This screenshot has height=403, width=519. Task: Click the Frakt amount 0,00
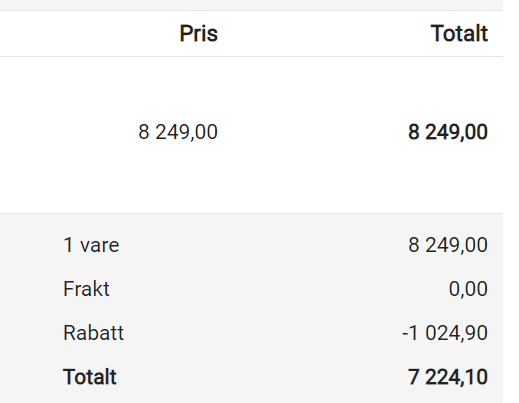(x=468, y=289)
